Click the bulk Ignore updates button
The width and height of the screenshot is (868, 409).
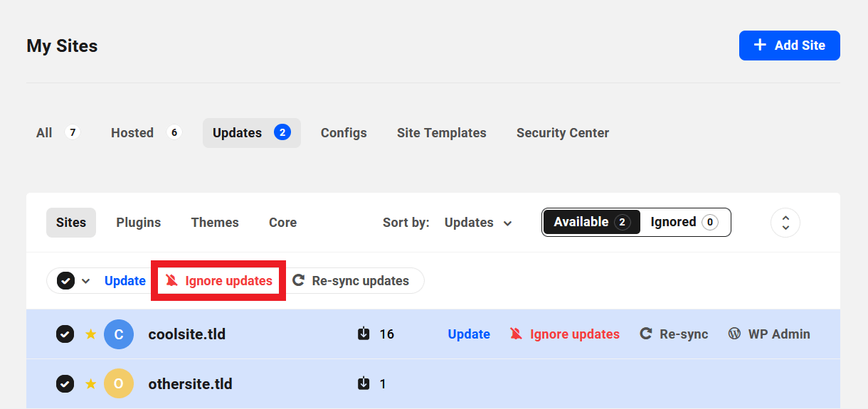pyautogui.click(x=218, y=281)
